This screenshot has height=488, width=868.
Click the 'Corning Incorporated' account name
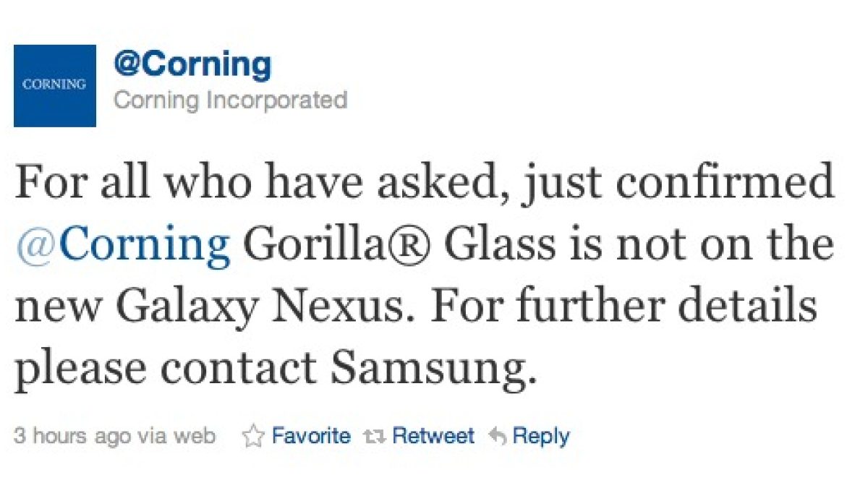[230, 99]
